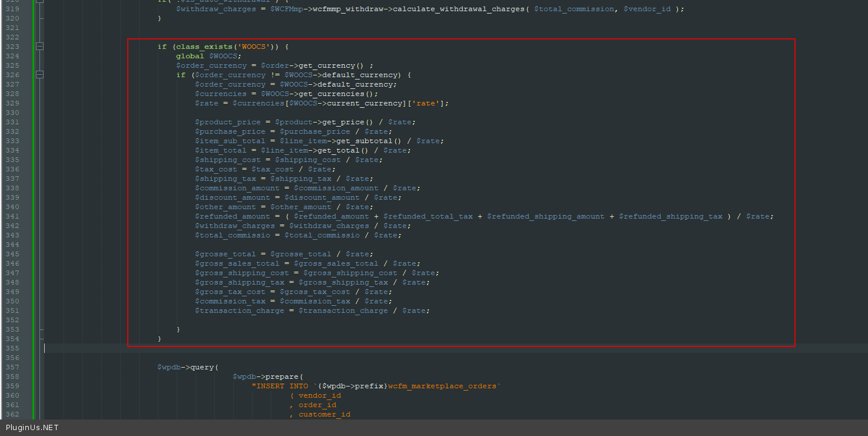Click customer_id column on line 362
This screenshot has height=436, width=868.
(x=324, y=414)
